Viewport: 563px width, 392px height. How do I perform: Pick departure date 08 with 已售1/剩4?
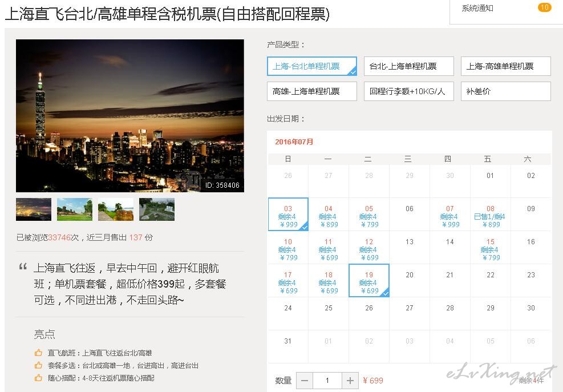click(x=491, y=214)
